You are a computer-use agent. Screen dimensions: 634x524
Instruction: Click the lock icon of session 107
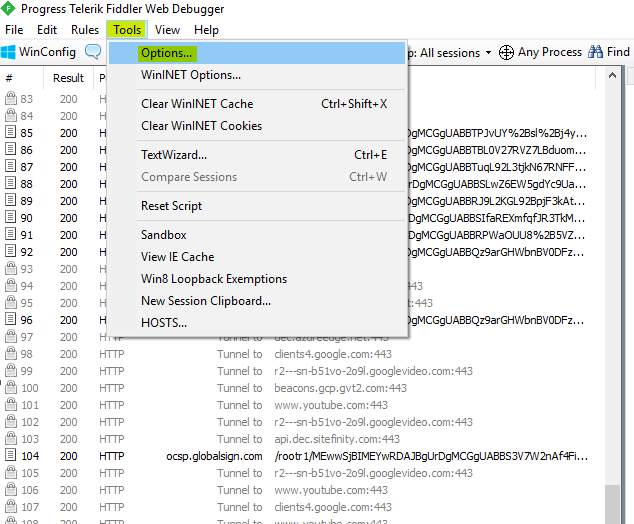(x=11, y=506)
